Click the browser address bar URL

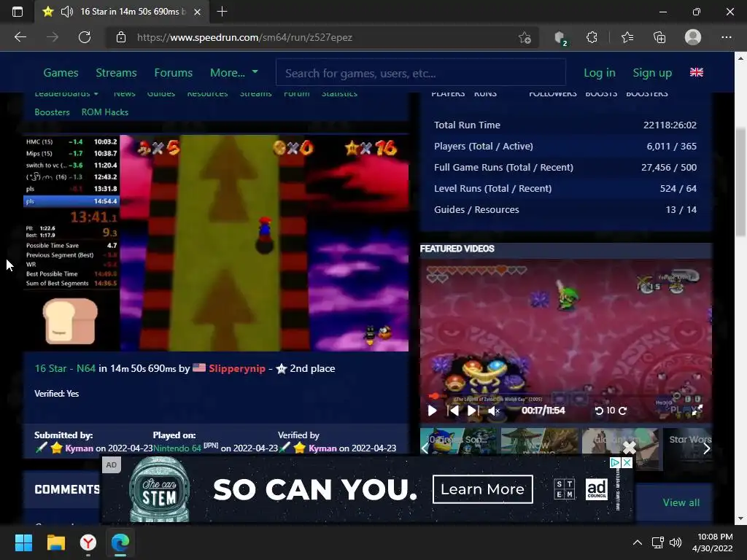pyautogui.click(x=244, y=37)
